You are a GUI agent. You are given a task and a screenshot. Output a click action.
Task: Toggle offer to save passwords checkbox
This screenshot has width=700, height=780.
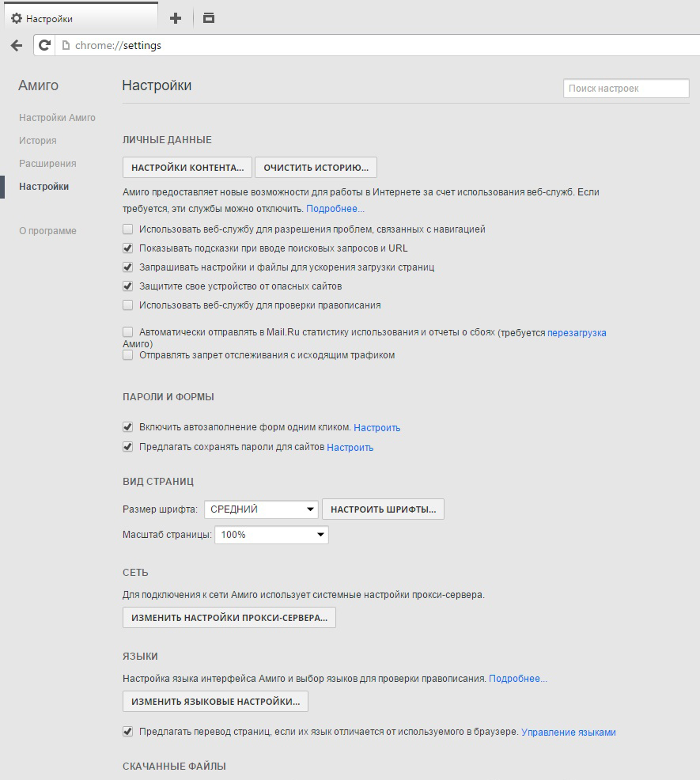click(x=128, y=447)
